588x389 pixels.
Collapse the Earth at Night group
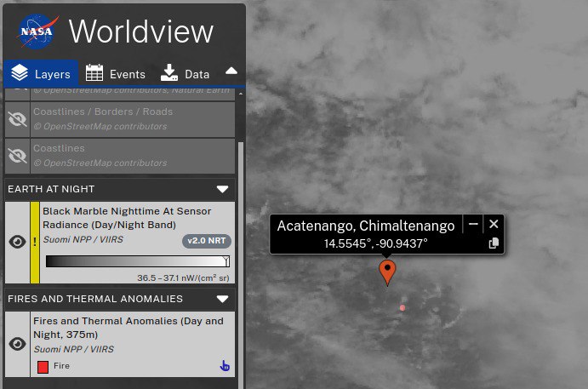(223, 189)
